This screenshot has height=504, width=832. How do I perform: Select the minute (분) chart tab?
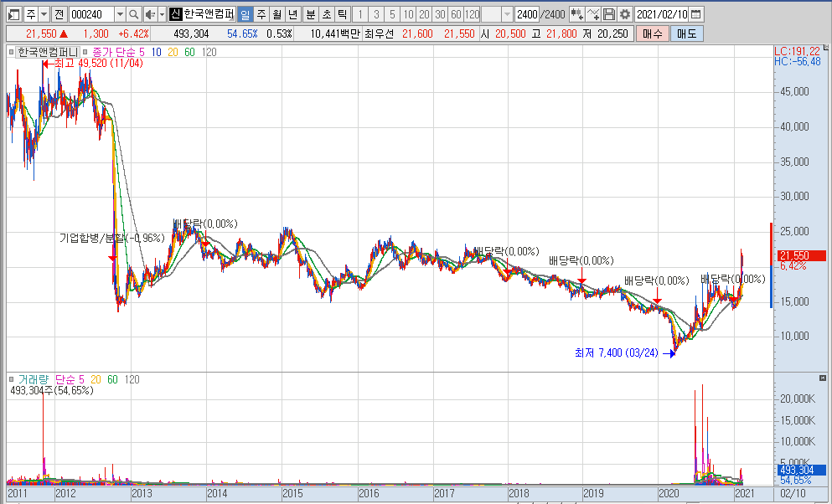tap(311, 14)
